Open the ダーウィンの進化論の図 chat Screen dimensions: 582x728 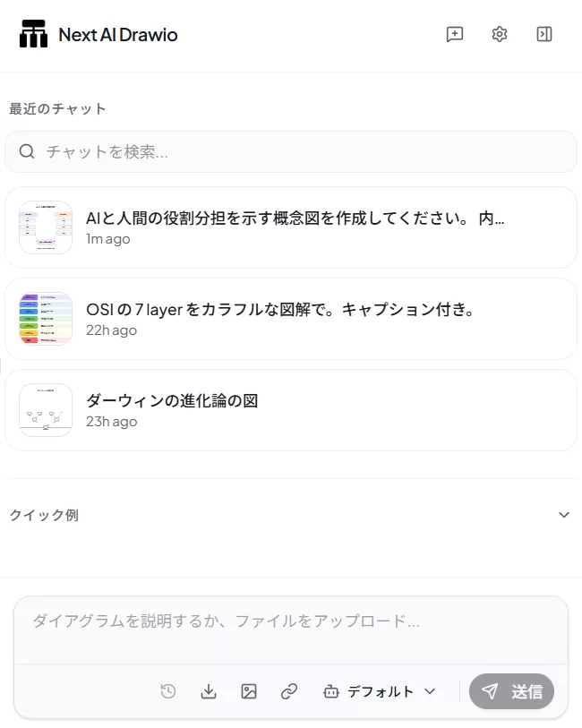click(x=295, y=410)
